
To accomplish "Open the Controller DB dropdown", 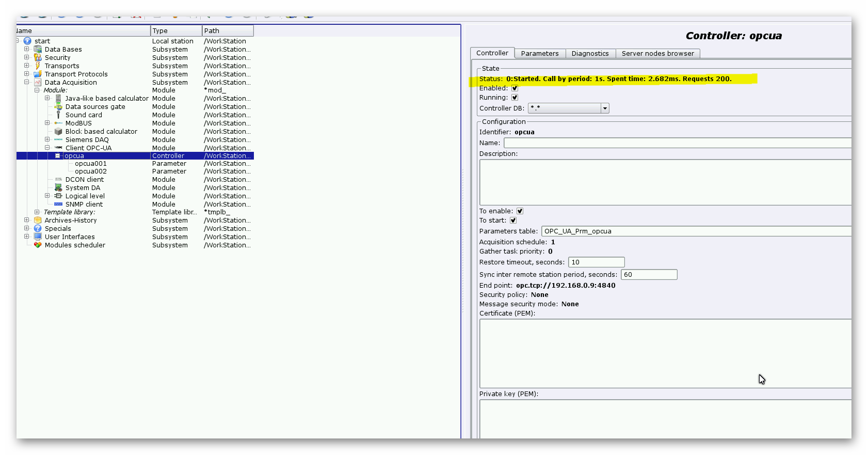I will click(x=605, y=108).
